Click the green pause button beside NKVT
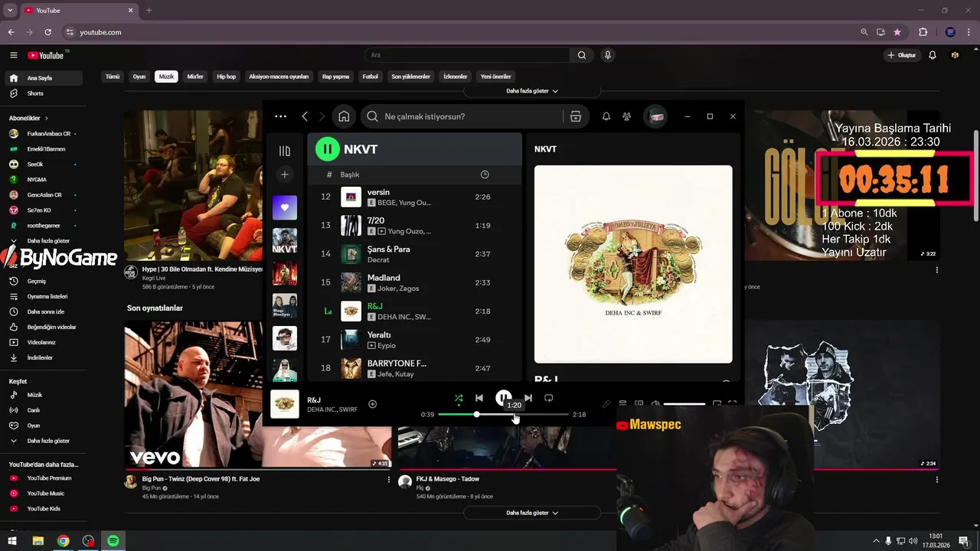Image resolution: width=980 pixels, height=551 pixels. tap(328, 149)
